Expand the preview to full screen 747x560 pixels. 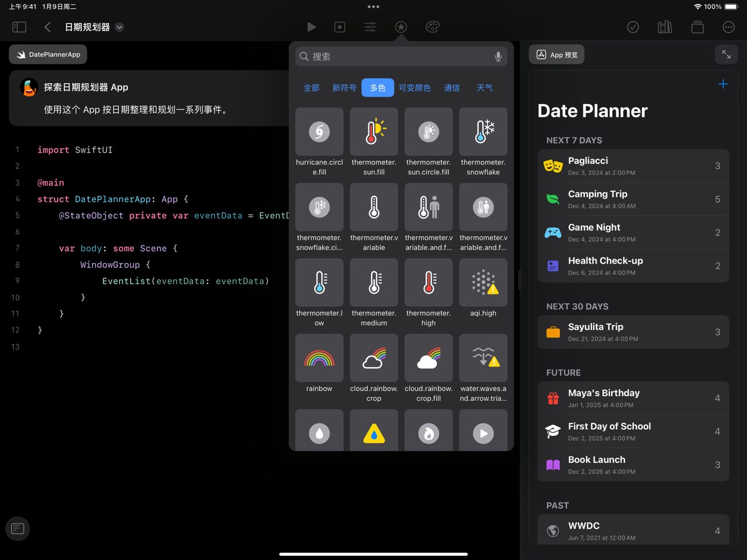click(x=726, y=55)
